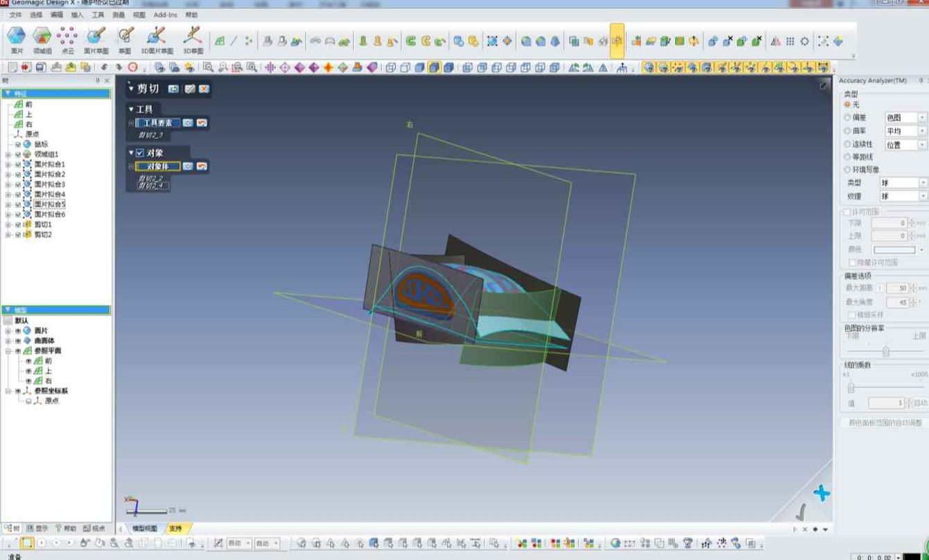The width and height of the screenshot is (929, 560).
Task: Click the highlighted shaded view cube icon
Action: point(434,67)
